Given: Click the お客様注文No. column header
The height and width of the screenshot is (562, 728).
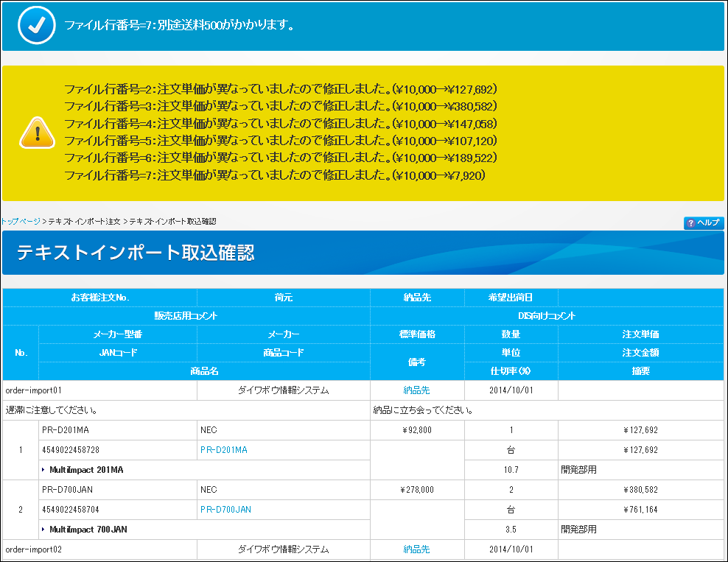Looking at the screenshot, I should point(99,298).
